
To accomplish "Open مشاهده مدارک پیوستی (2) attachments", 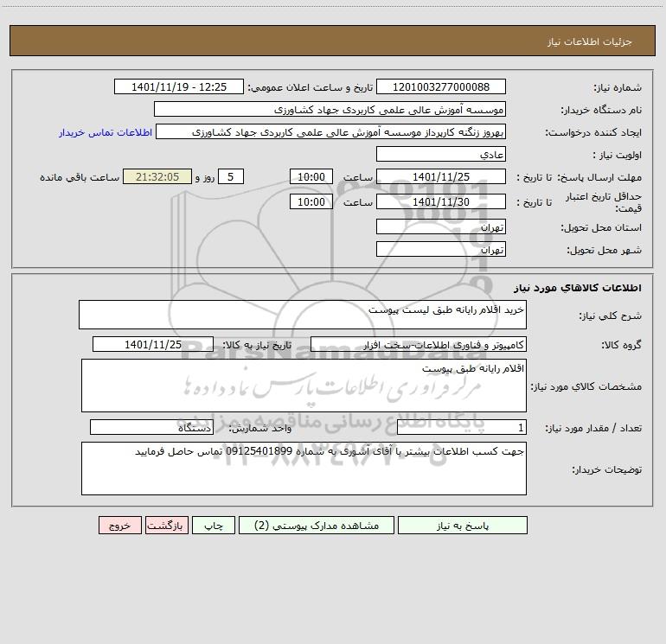I will 317,525.
